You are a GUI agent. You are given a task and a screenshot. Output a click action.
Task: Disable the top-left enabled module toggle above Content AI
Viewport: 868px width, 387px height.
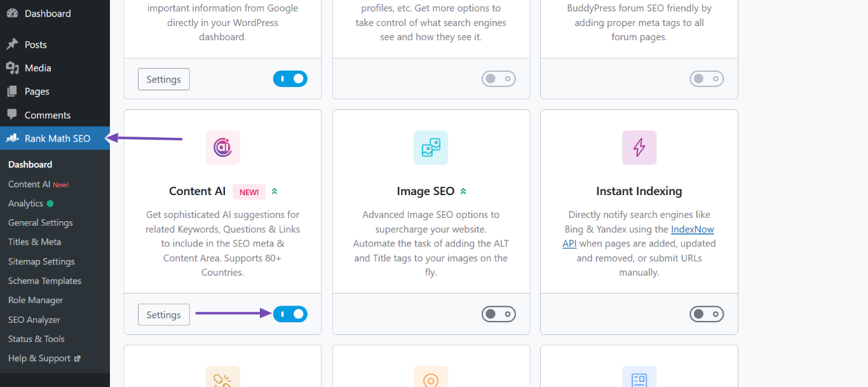[290, 79]
